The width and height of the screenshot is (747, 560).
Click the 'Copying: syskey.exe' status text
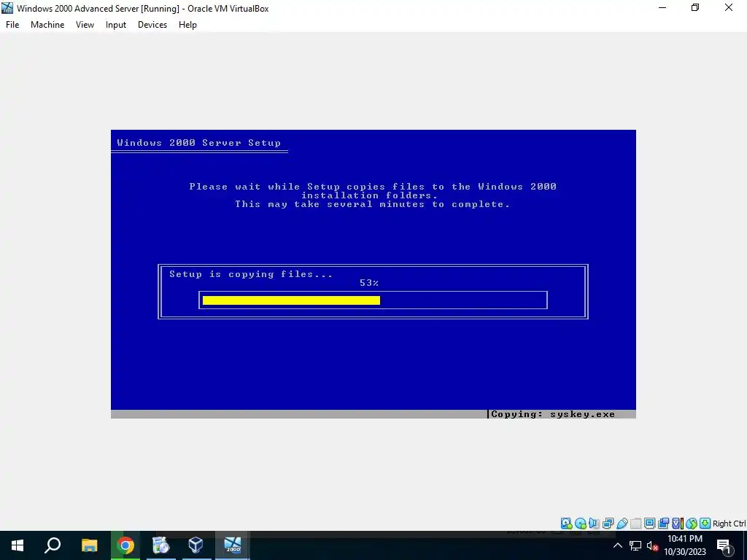pos(553,414)
